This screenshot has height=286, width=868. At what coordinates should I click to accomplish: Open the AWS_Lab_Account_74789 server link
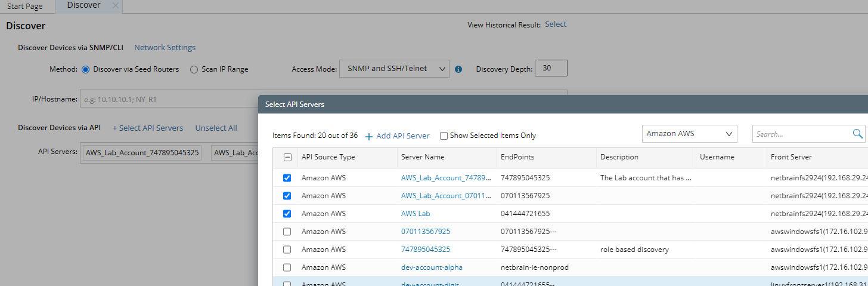click(447, 178)
